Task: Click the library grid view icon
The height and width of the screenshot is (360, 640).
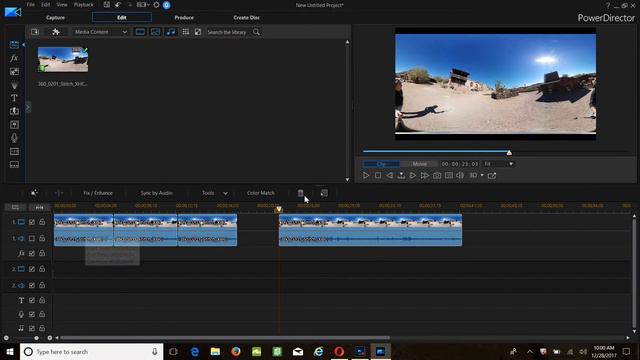Action: (x=186, y=32)
